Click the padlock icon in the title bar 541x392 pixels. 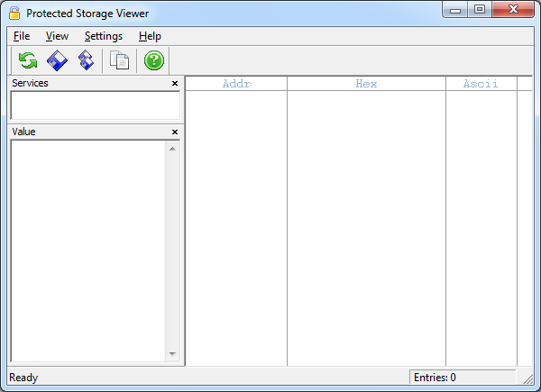pyautogui.click(x=14, y=14)
